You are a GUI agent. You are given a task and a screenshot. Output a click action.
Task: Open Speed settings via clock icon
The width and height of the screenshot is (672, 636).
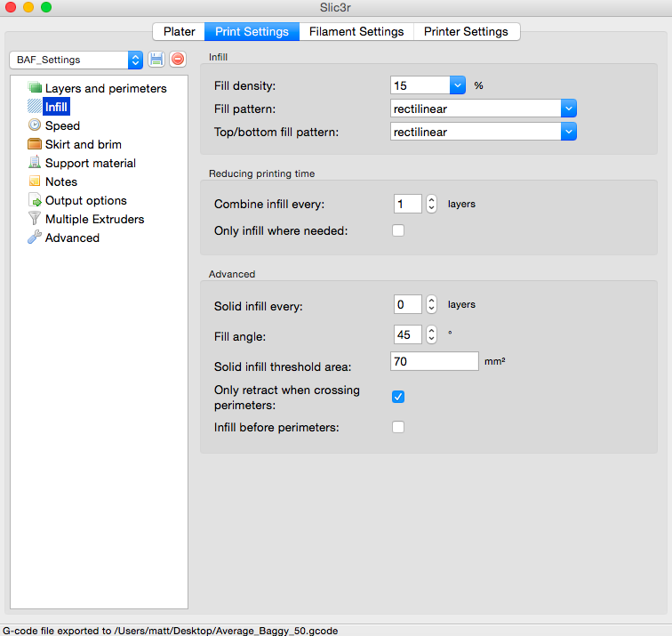tap(35, 125)
